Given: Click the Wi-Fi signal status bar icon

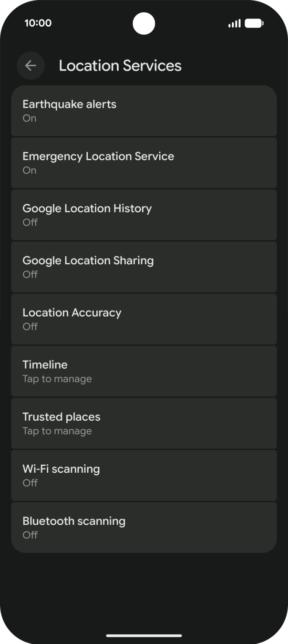Looking at the screenshot, I should pos(233,23).
